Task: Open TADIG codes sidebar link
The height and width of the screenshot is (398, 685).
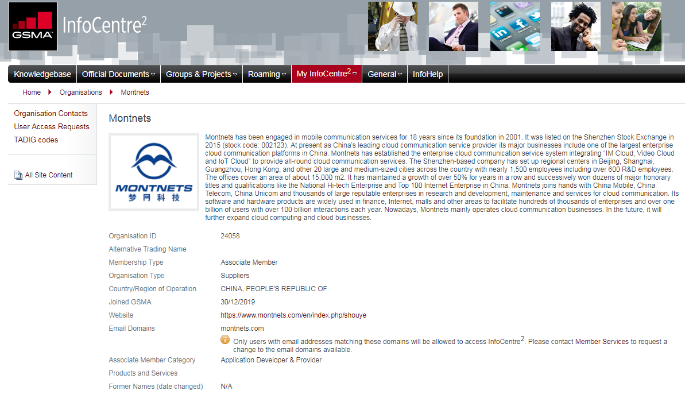Action: (36, 140)
